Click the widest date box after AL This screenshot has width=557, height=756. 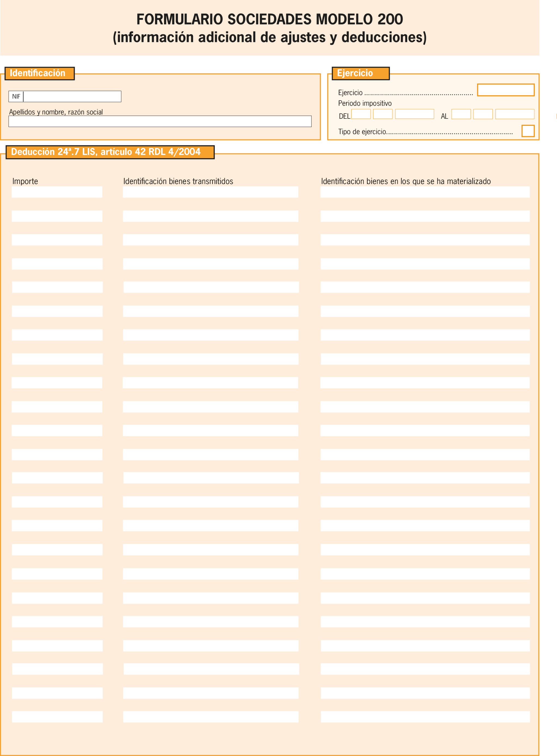(515, 114)
